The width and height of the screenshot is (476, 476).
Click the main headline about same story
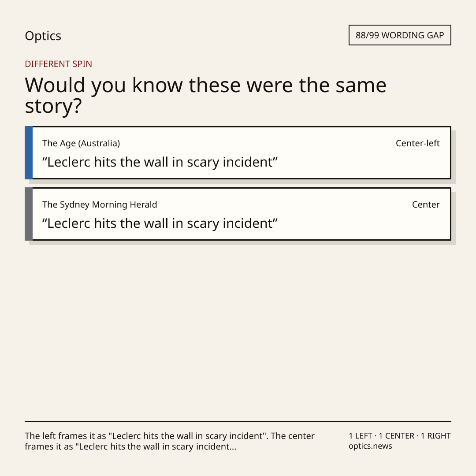pos(205,95)
